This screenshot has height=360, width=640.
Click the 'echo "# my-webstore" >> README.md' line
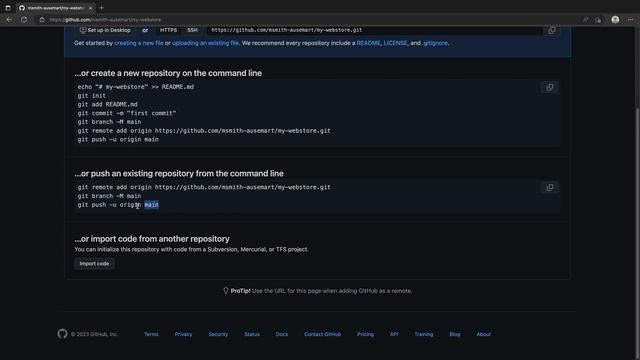pyautogui.click(x=136, y=87)
